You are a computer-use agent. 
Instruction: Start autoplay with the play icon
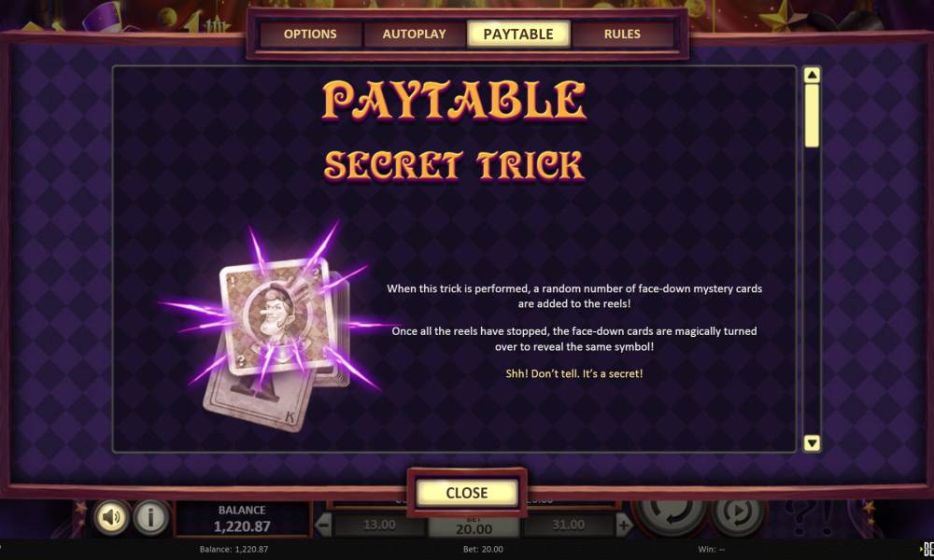tap(738, 514)
